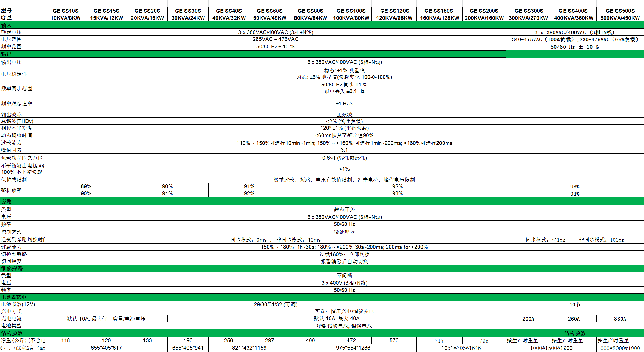Click the GE SS500S column header
644x352 pixels.
[620, 11]
